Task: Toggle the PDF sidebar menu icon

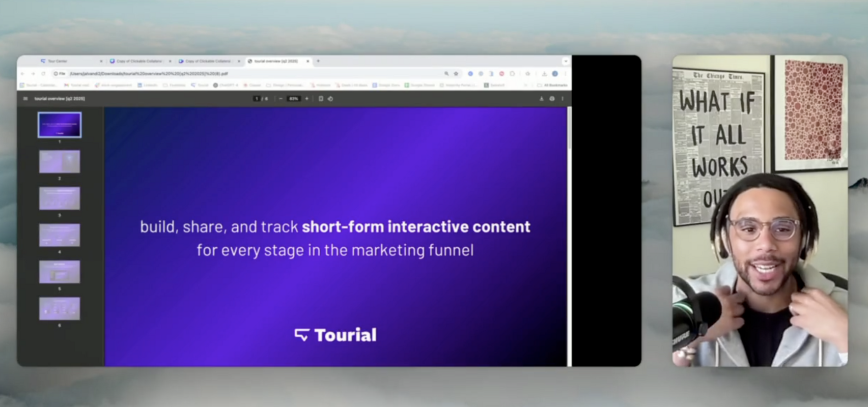Action: 25,99
